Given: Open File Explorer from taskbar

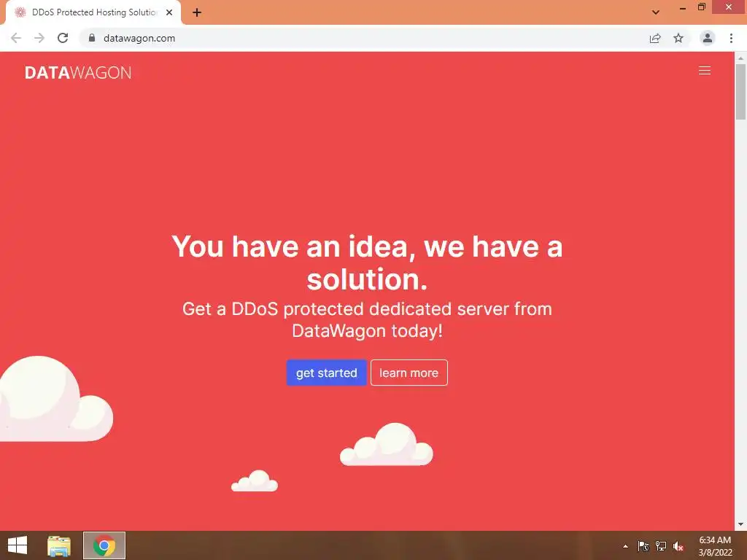Looking at the screenshot, I should coord(59,545).
